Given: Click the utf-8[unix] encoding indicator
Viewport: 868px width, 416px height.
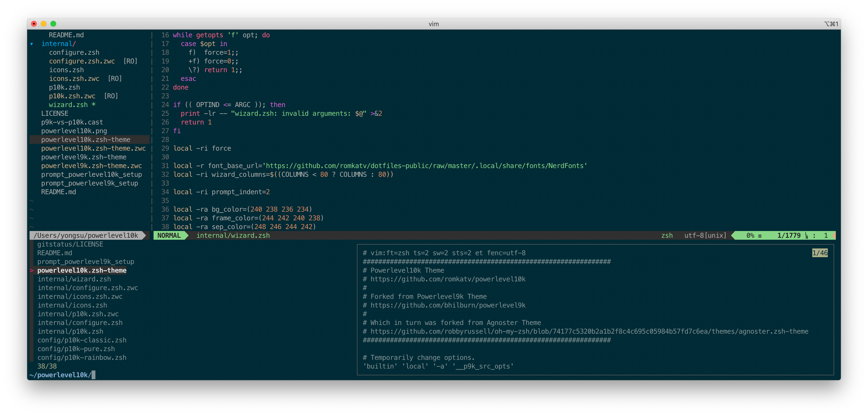Looking at the screenshot, I should [x=705, y=235].
